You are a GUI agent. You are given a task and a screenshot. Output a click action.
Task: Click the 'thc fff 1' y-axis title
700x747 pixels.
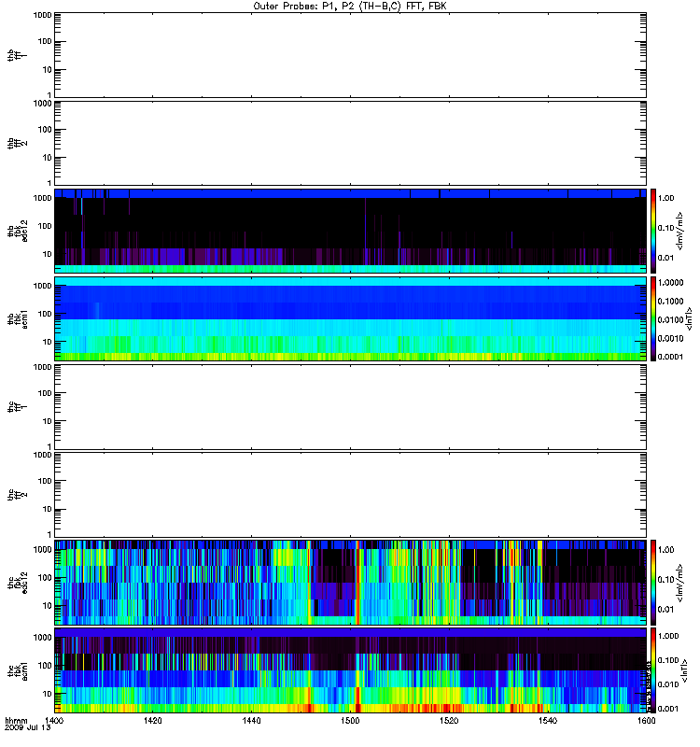click(x=17, y=407)
